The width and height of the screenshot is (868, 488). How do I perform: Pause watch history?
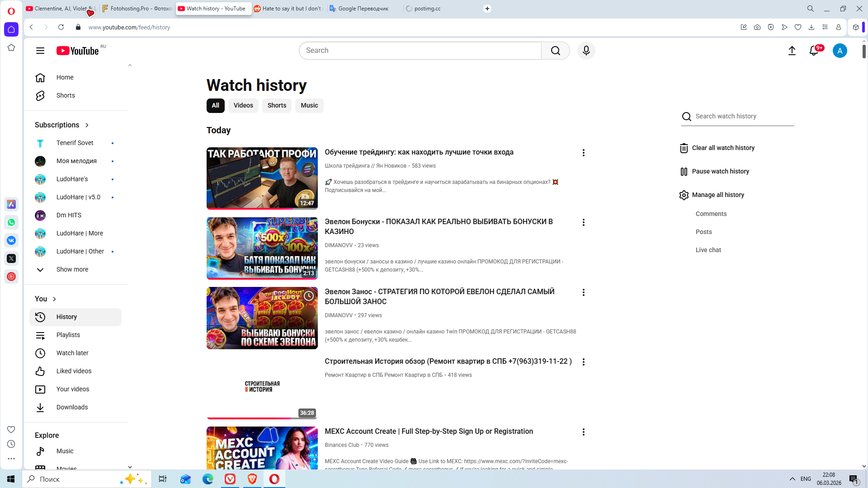pos(720,171)
